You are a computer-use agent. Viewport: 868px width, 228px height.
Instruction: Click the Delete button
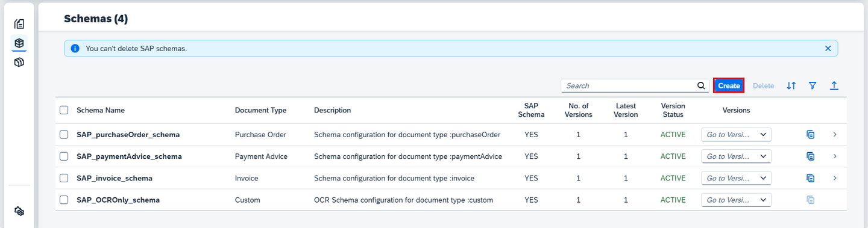[763, 86]
